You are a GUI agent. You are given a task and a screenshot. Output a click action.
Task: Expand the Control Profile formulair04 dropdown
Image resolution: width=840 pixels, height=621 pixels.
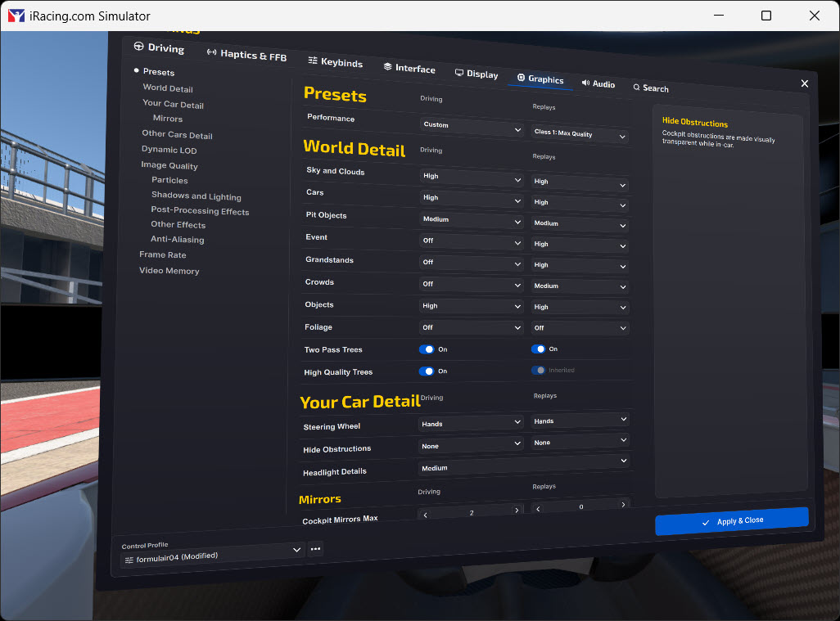pyautogui.click(x=212, y=556)
